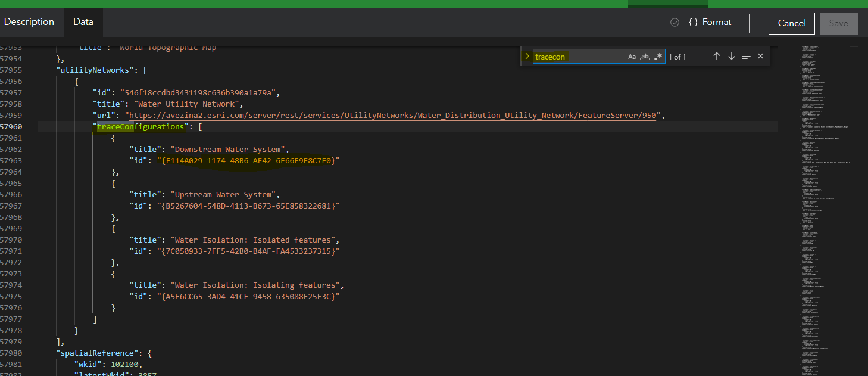Find next match with the down arrow
This screenshot has width=868, height=376.
click(x=731, y=56)
